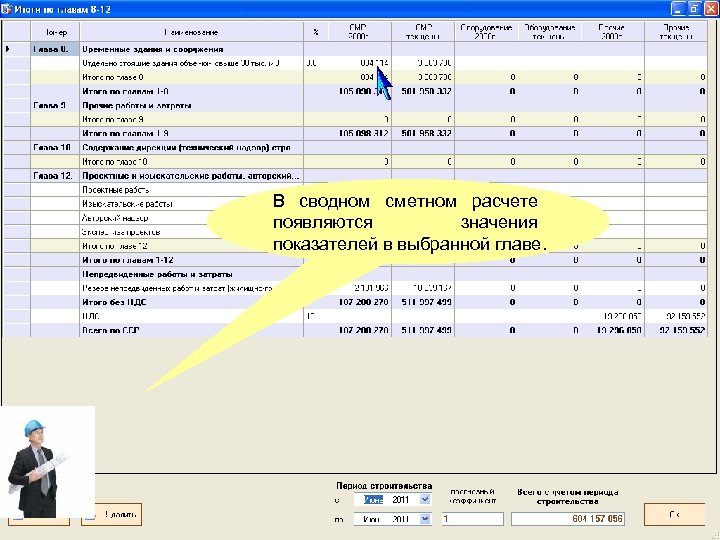Click the application icon in the title bar

click(x=6, y=9)
